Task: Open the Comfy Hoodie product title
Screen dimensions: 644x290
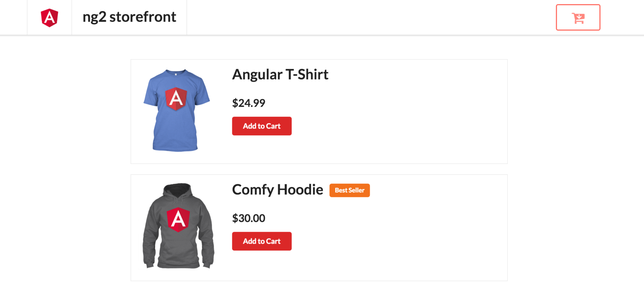Action: pos(277,190)
